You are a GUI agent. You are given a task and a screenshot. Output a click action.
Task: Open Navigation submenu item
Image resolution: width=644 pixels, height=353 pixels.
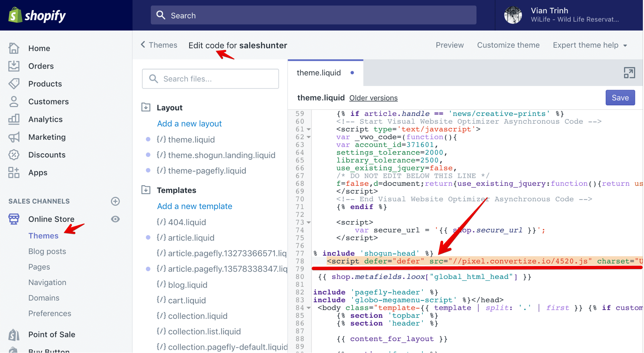coord(47,282)
